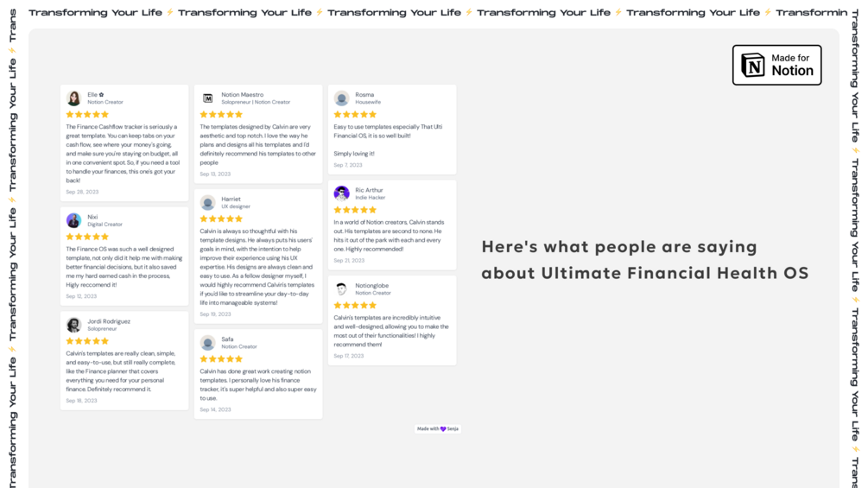Click Harriet's profile avatar
Viewport: 868px width, 488px height.
[207, 202]
